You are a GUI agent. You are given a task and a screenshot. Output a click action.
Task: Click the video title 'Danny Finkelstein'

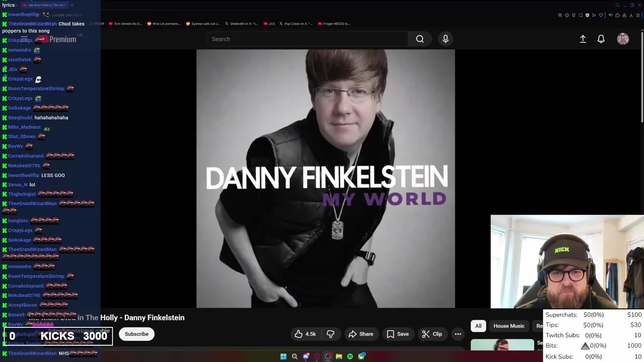(154, 318)
